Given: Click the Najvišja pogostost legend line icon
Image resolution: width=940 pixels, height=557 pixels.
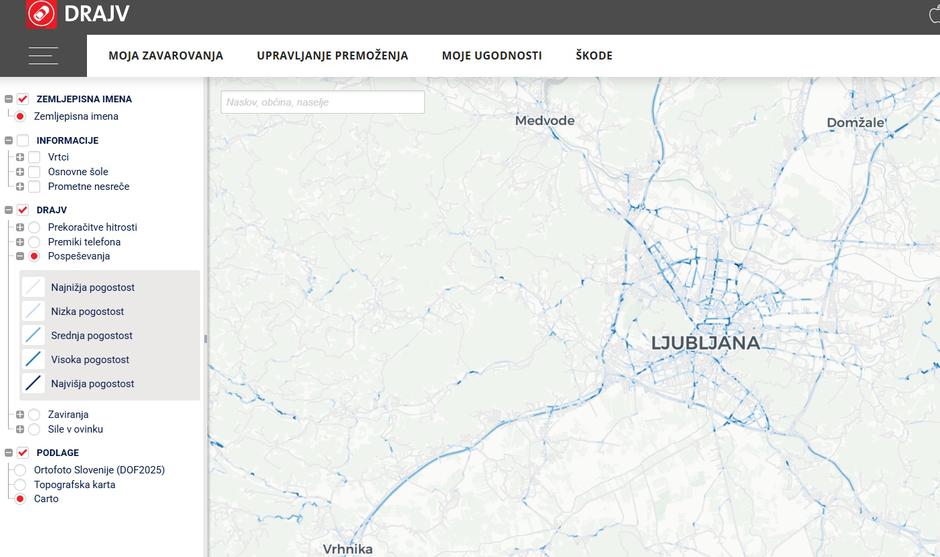Looking at the screenshot, I should (34, 383).
